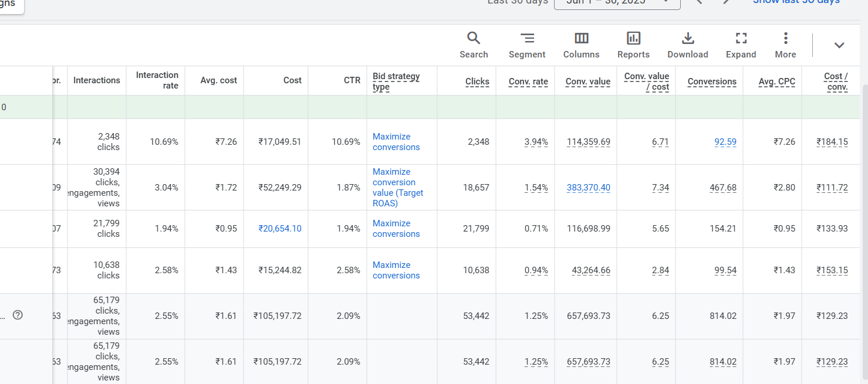Download the table data

[687, 45]
